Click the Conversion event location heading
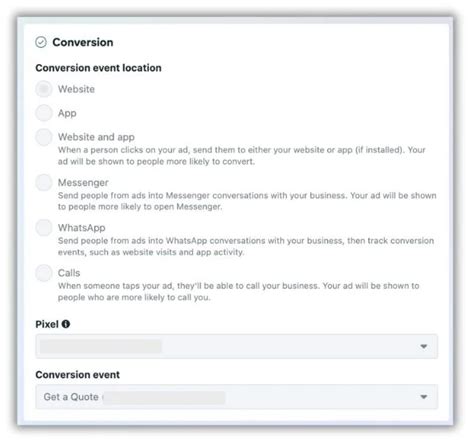This screenshot has width=474, height=442. (98, 68)
